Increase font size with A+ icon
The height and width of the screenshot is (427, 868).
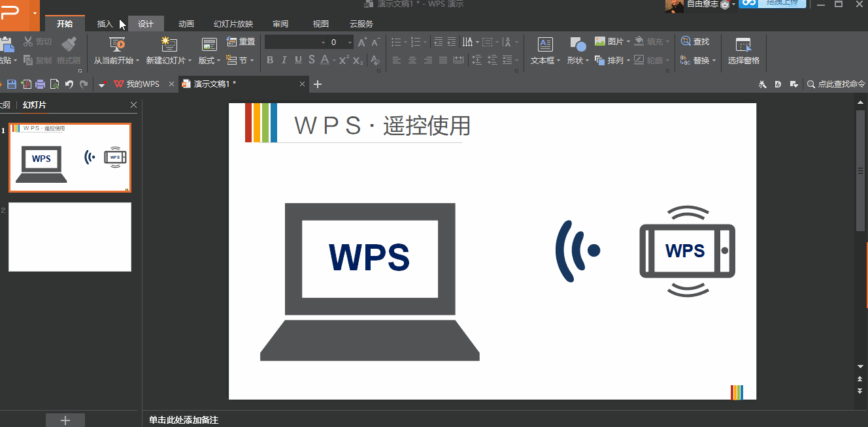click(362, 42)
